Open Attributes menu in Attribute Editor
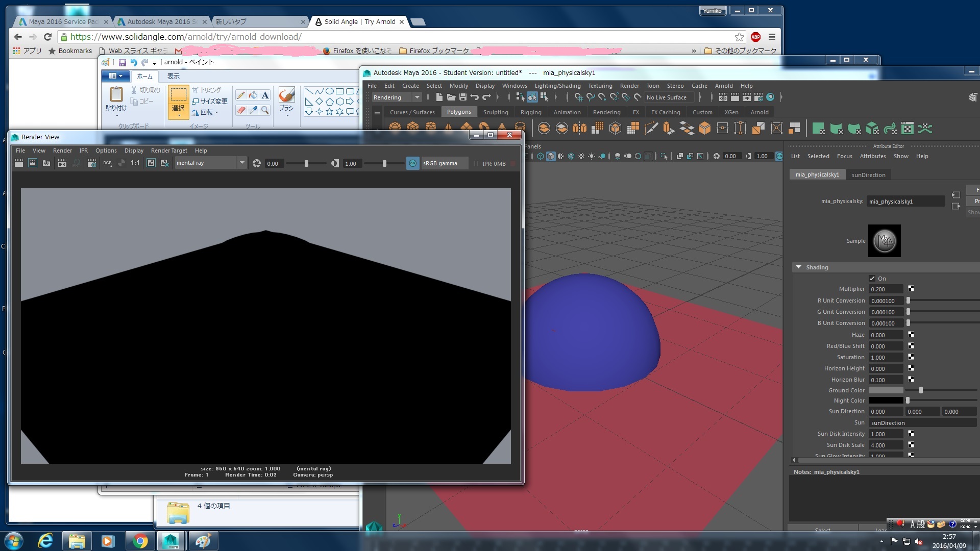 (873, 156)
